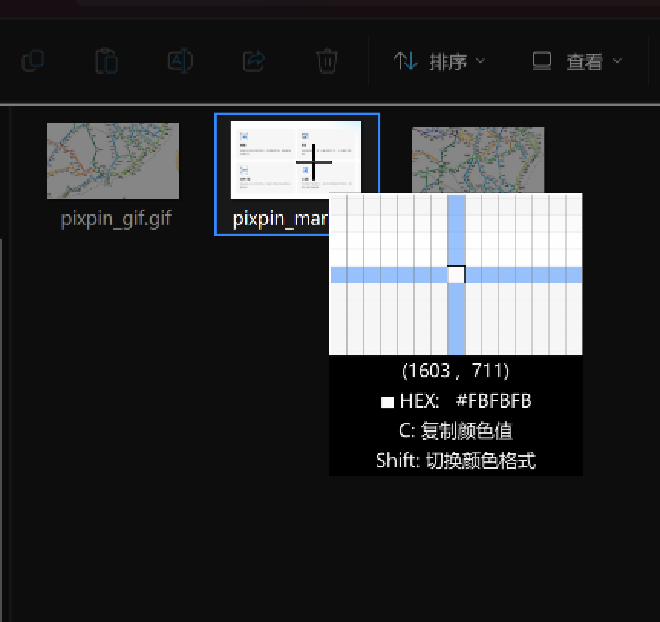Click the C: 复制颜色值 hint text
The width and height of the screenshot is (660, 622).
click(455, 431)
